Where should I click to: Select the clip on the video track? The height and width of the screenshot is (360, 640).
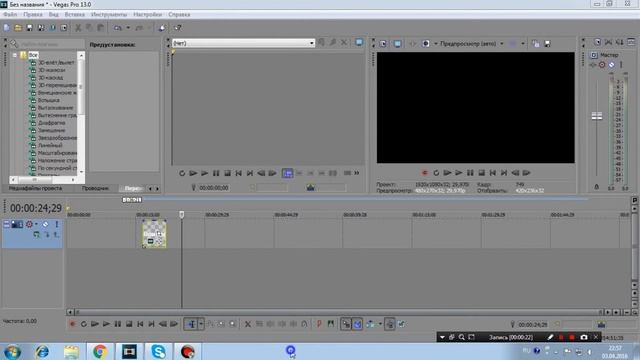154,234
